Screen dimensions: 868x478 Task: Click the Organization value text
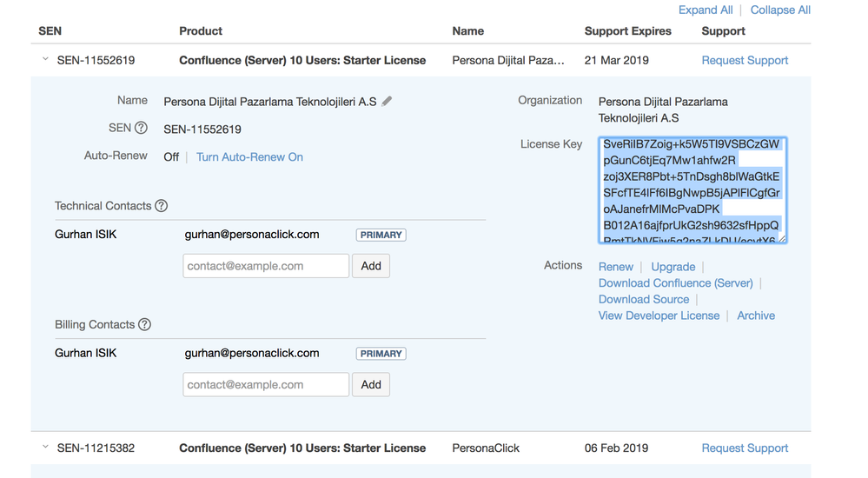click(663, 110)
